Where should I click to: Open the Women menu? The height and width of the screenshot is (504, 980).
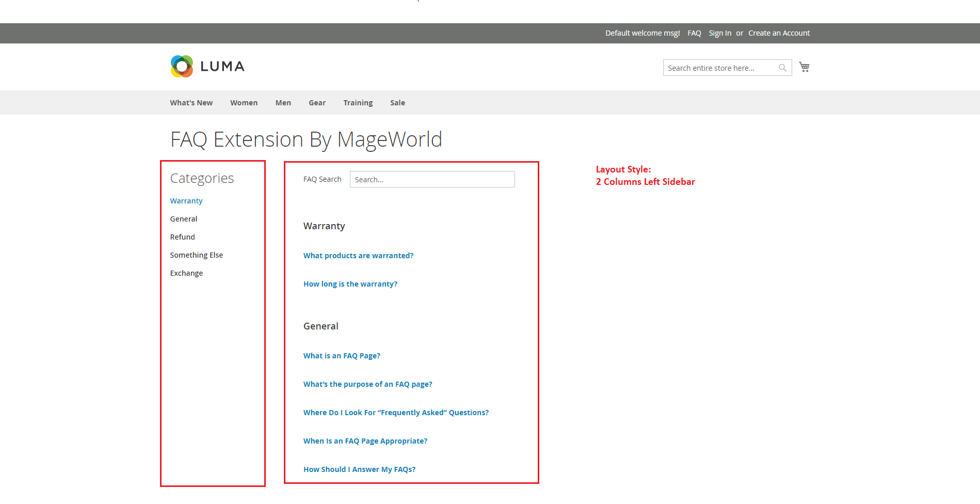click(244, 103)
